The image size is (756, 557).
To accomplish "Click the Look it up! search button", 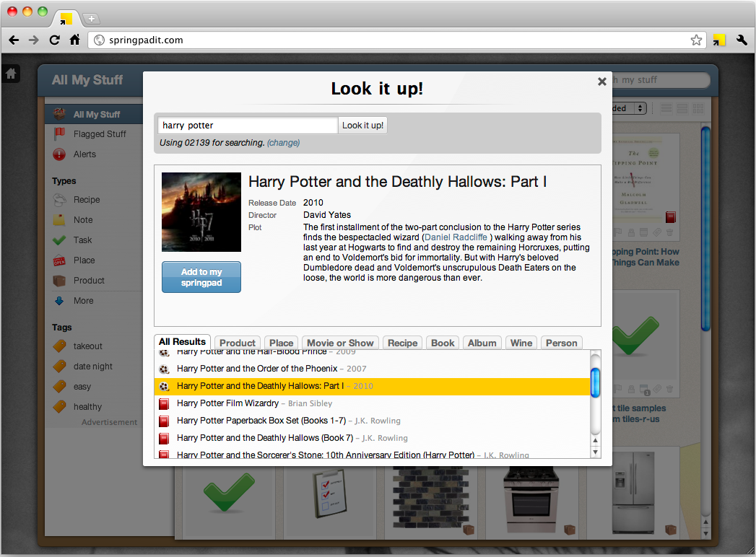I will point(362,126).
